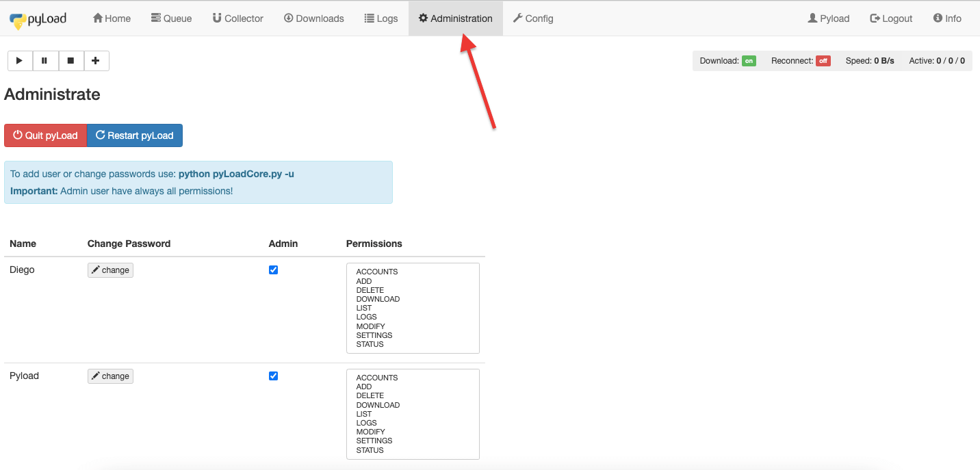The width and height of the screenshot is (980, 470).
Task: Toggle Admin checkbox for Pyload
Action: pyautogui.click(x=273, y=376)
